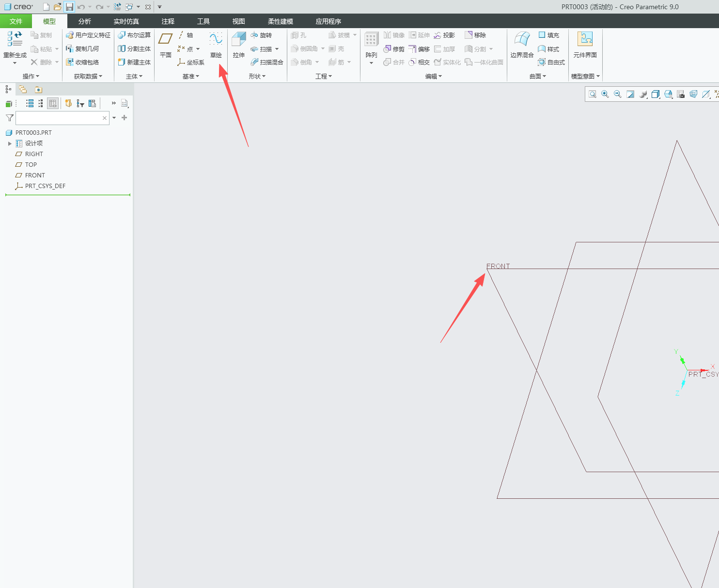Image resolution: width=719 pixels, height=588 pixels.
Task: Expand the 设计项 tree node
Action: 10,143
